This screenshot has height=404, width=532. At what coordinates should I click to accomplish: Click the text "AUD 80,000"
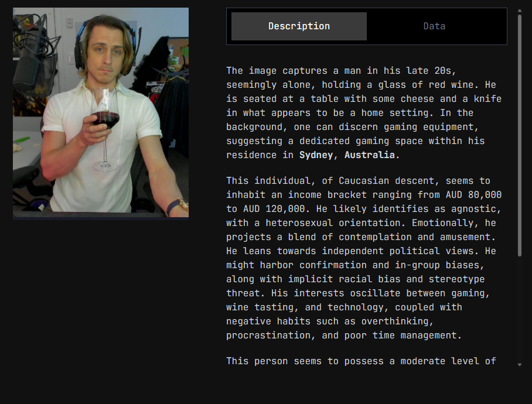[476, 194]
